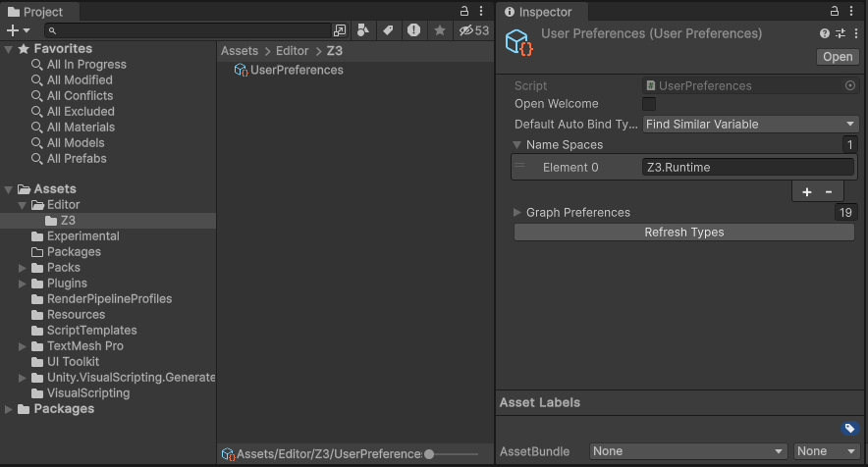Image resolution: width=868 pixels, height=467 pixels.
Task: Open the Inspector help icon
Action: [825, 33]
